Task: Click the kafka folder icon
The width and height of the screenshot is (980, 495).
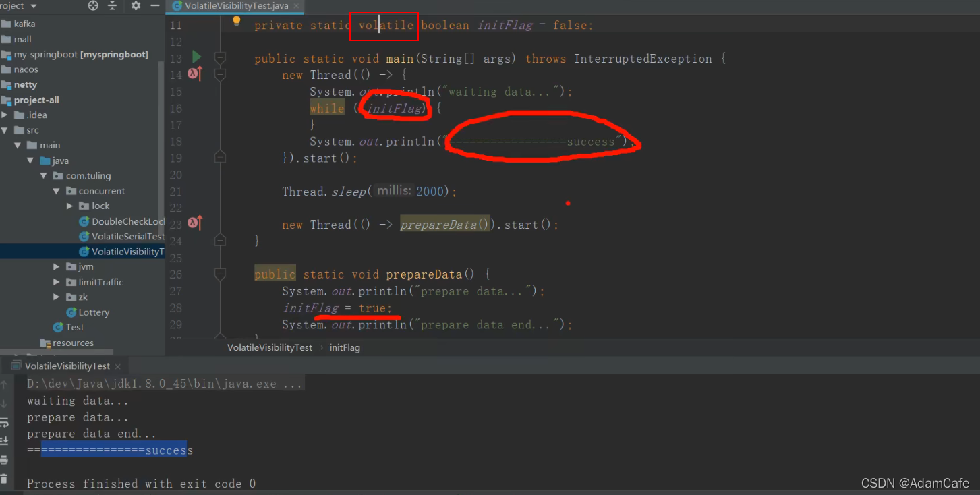Action: click(x=6, y=24)
